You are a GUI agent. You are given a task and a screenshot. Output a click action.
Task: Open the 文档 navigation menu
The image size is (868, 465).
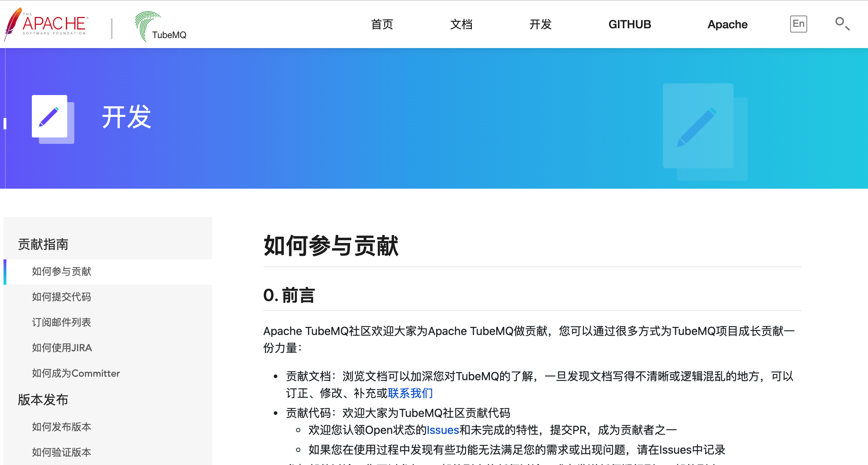(x=461, y=24)
